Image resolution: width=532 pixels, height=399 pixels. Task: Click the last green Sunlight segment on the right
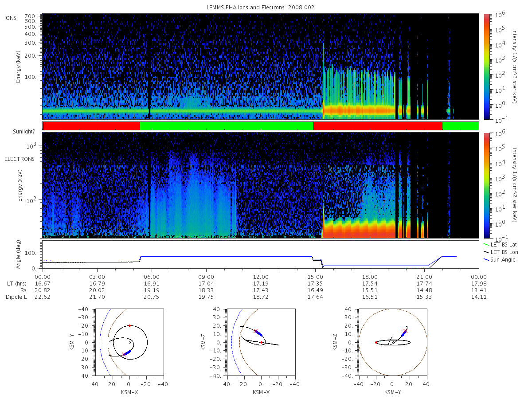point(461,126)
